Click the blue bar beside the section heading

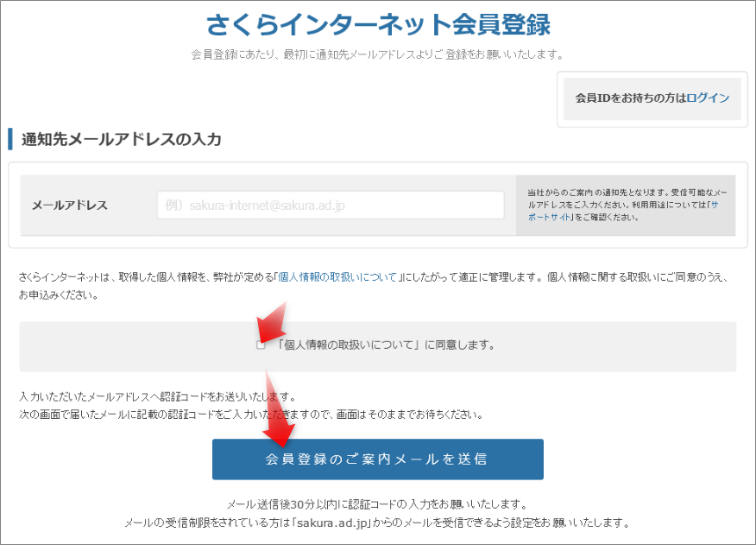(x=10, y=139)
